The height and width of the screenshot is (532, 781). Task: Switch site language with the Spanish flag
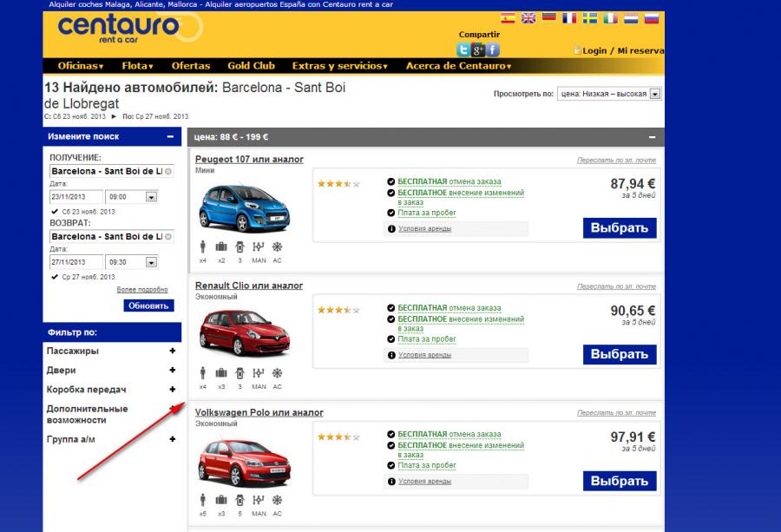click(x=508, y=18)
